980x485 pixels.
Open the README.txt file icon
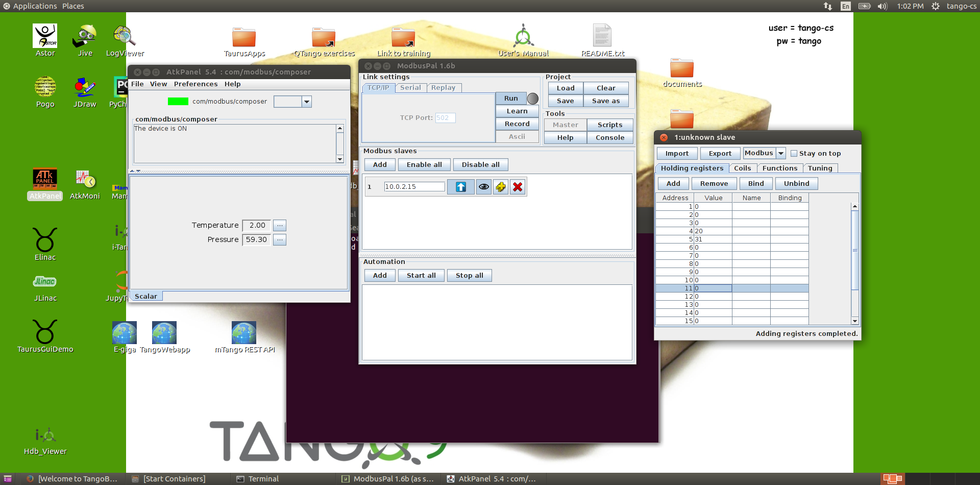point(603,41)
